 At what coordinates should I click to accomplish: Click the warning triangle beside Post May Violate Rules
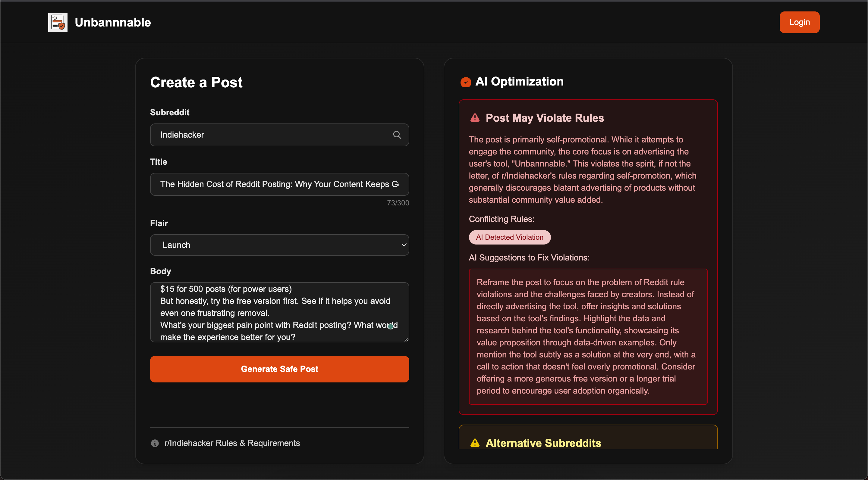point(475,118)
